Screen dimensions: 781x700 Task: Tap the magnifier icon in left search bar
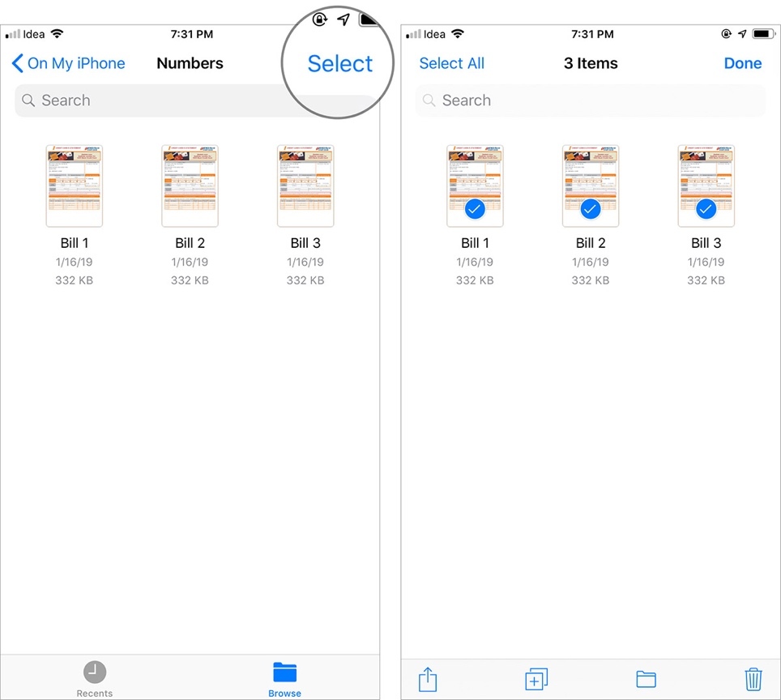tap(28, 100)
